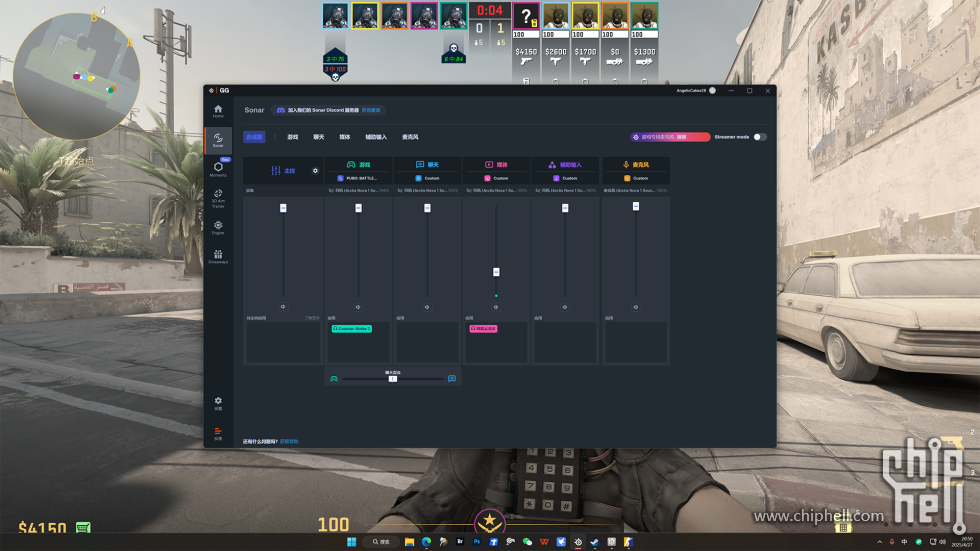Switch to the 游戏 (Game) tab
The height and width of the screenshot is (551, 980).
click(x=292, y=137)
